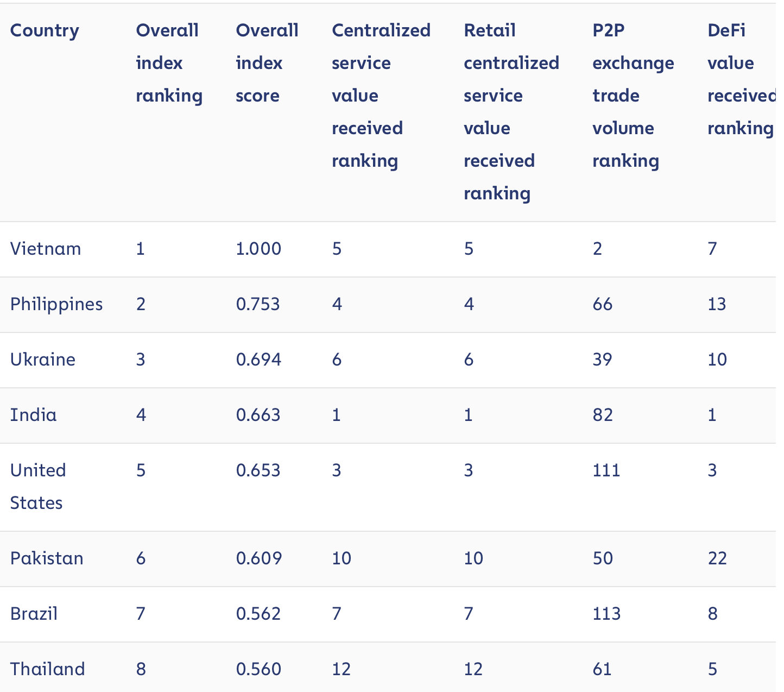
Task: Select the Thailand country cell
Action: tap(47, 669)
